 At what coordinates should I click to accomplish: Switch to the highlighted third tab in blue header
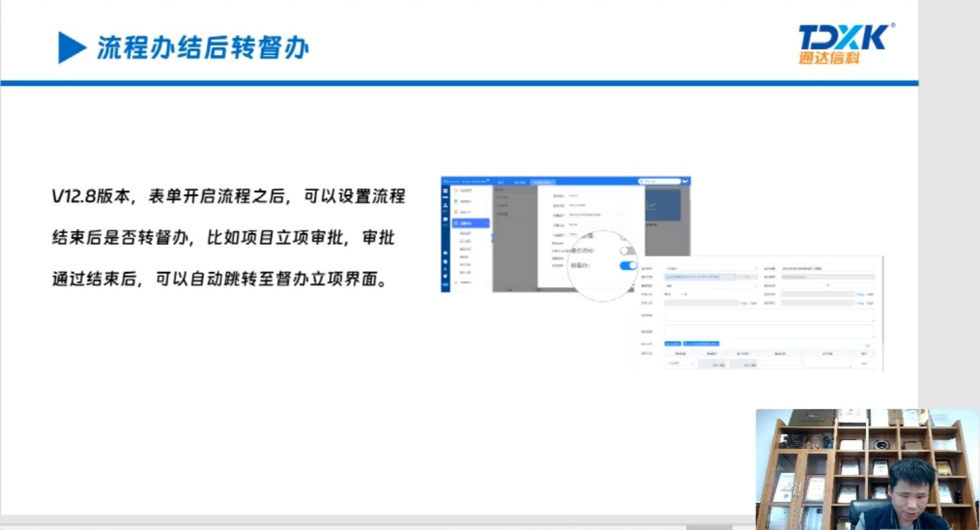click(542, 182)
